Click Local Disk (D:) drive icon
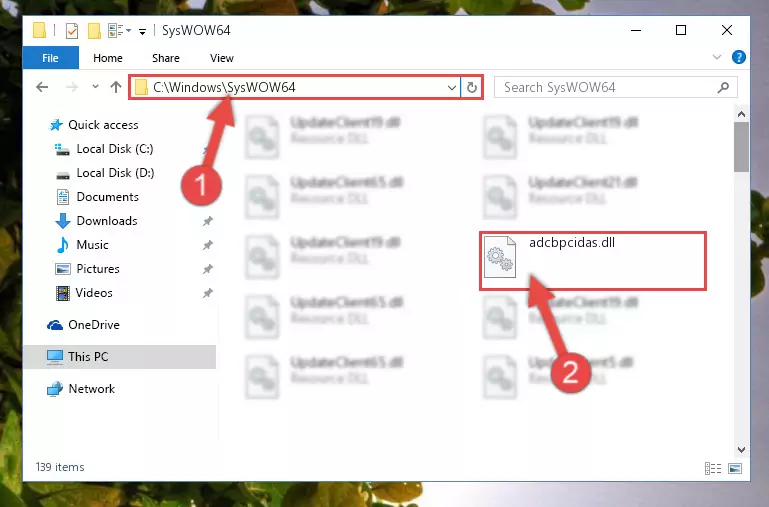 (x=62, y=175)
